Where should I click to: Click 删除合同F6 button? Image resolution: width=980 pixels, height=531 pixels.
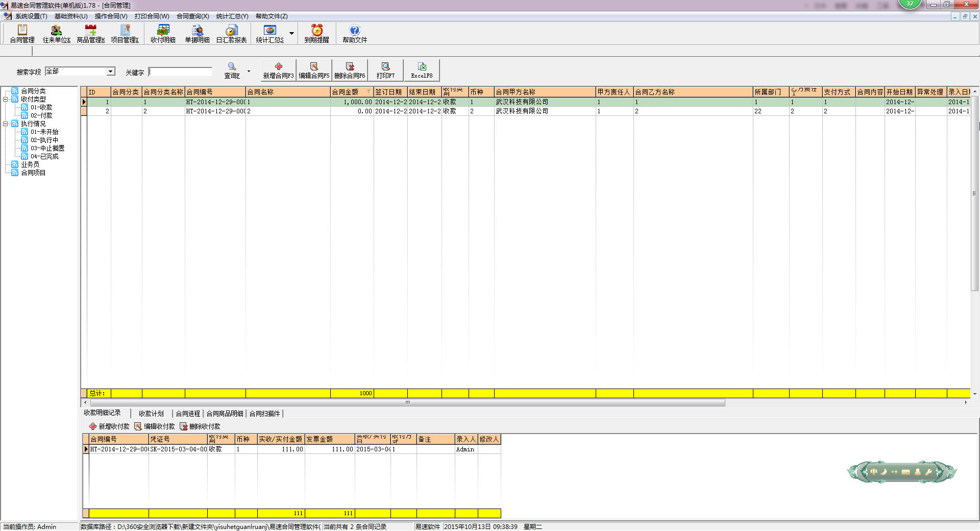coord(350,70)
